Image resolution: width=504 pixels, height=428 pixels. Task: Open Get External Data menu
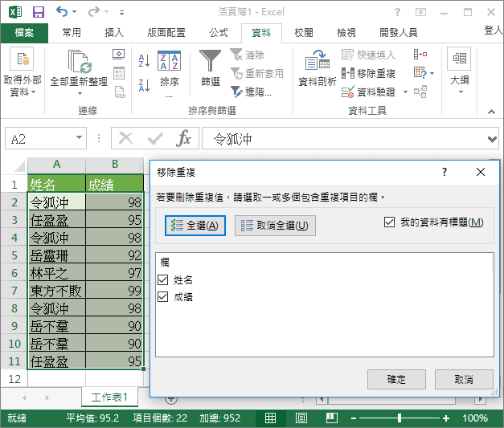(x=22, y=72)
